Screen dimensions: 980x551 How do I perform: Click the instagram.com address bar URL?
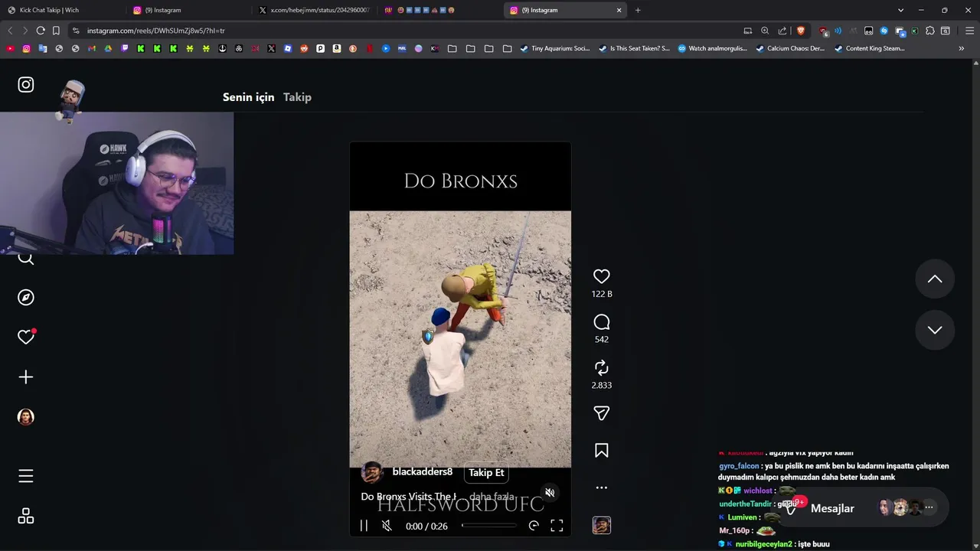(156, 31)
